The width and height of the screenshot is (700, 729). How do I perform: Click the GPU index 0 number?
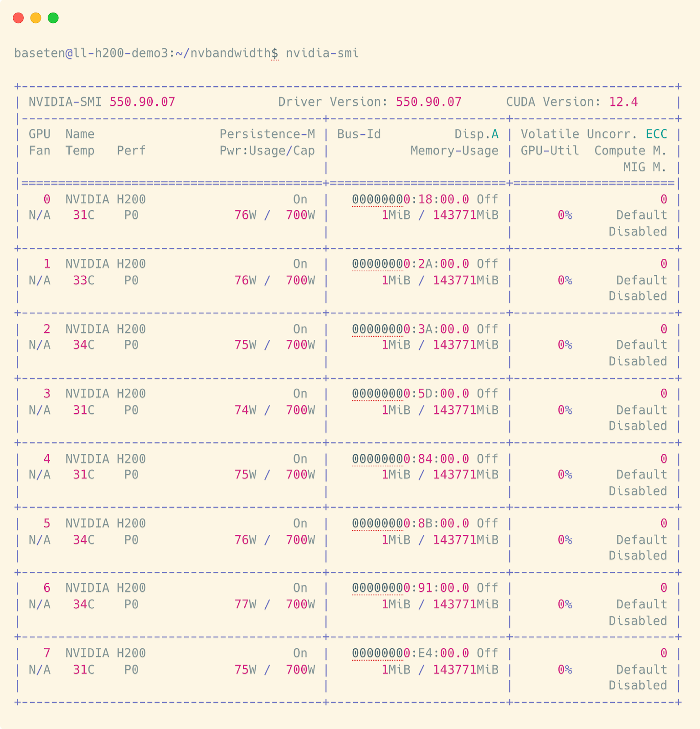(47, 199)
